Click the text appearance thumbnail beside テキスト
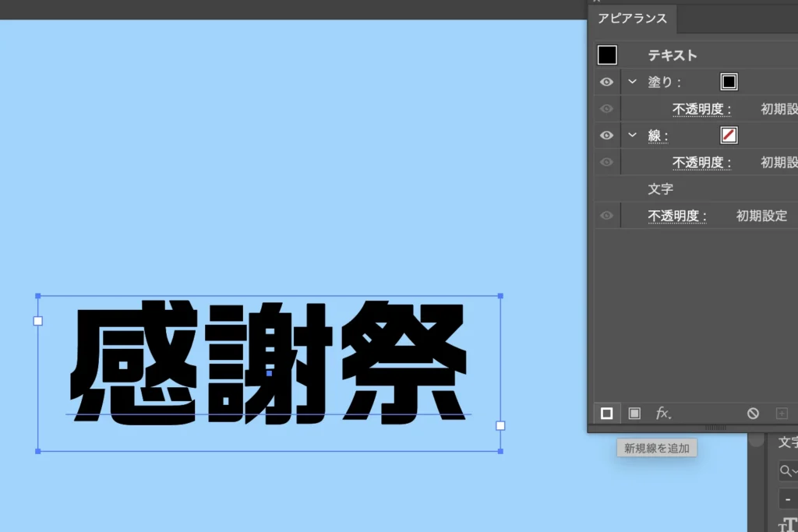The image size is (798, 532). point(607,55)
